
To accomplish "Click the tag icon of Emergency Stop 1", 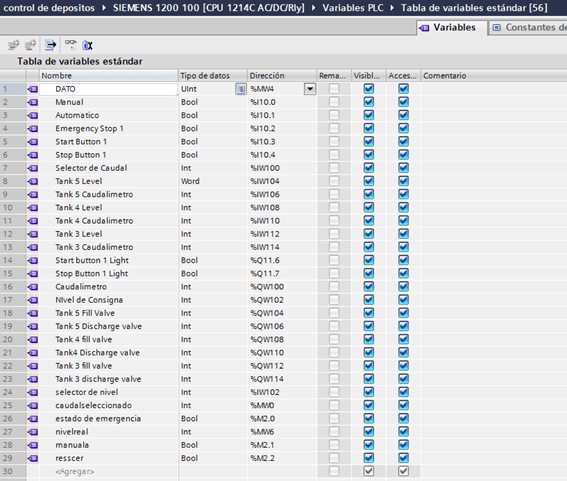I will [33, 128].
